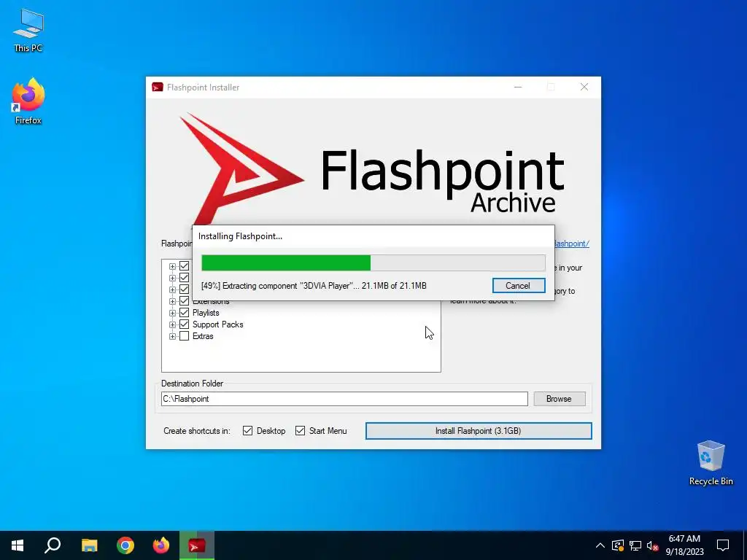Close the Flashpoint Installer window
The image size is (747, 560).
(x=584, y=87)
